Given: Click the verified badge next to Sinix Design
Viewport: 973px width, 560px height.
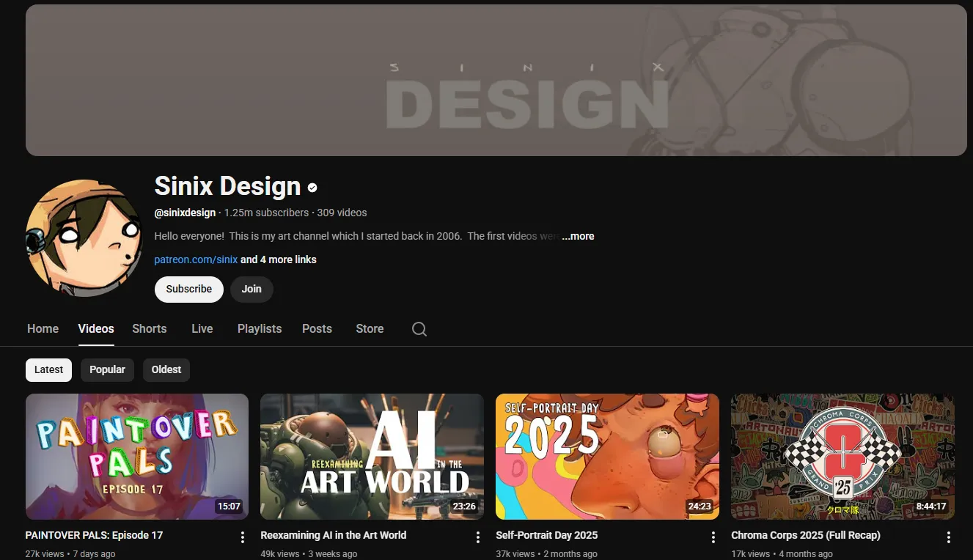Looking at the screenshot, I should click(311, 187).
